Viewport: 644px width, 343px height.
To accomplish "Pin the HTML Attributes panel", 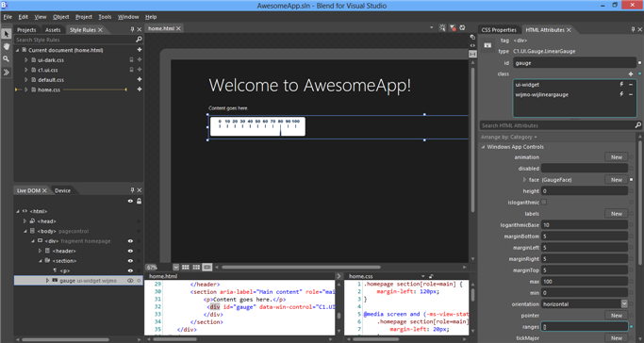I will click(633, 29).
